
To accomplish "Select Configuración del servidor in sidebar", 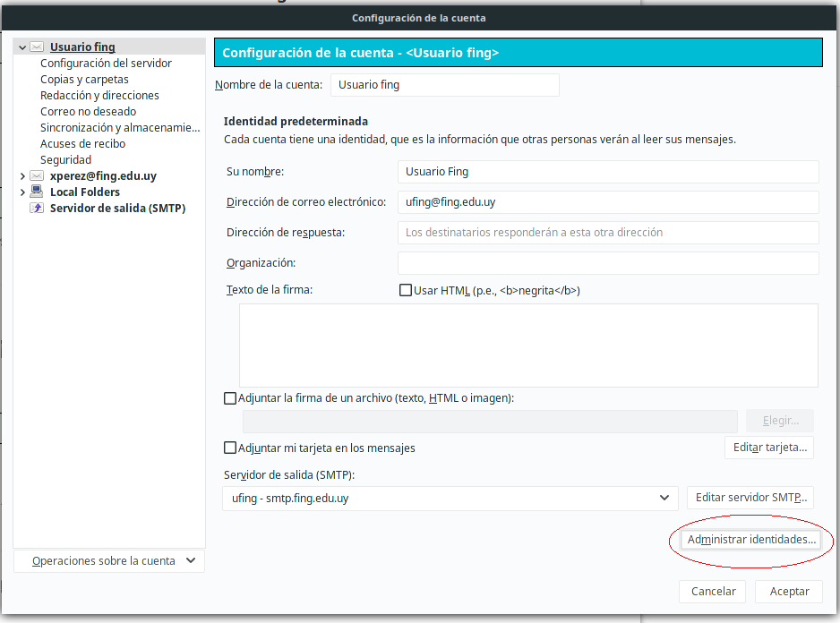I will [x=106, y=64].
